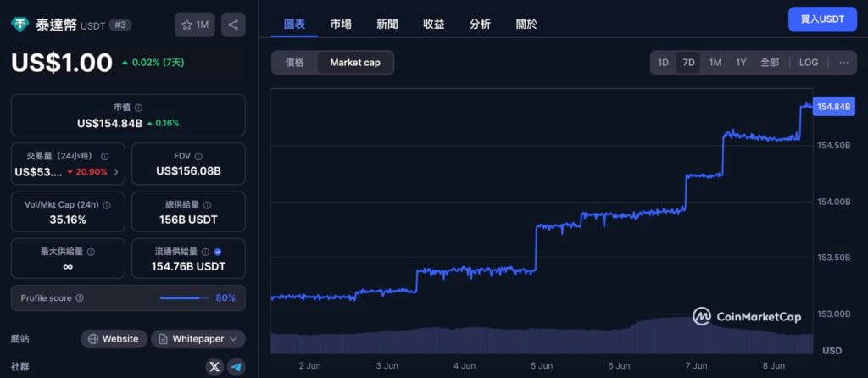Toggle LOG scale on chart
This screenshot has height=378, width=868.
pyautogui.click(x=808, y=63)
